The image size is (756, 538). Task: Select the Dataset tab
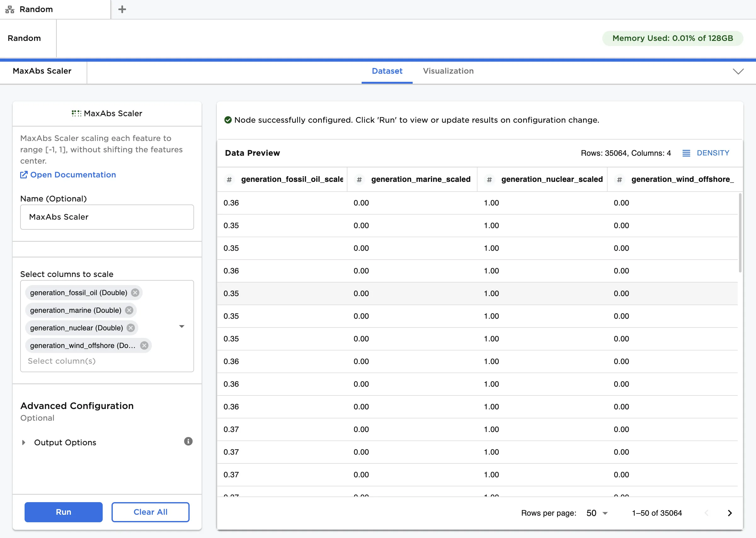tap(387, 71)
